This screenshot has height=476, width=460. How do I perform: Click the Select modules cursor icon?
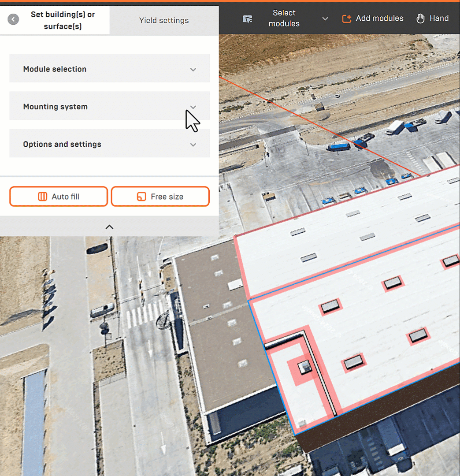coord(248,19)
